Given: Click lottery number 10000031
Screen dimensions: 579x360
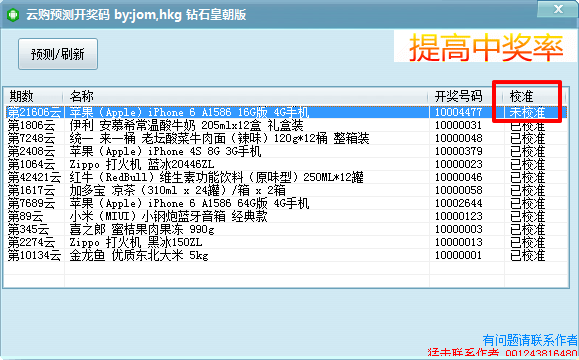Looking at the screenshot, I should [459, 125].
